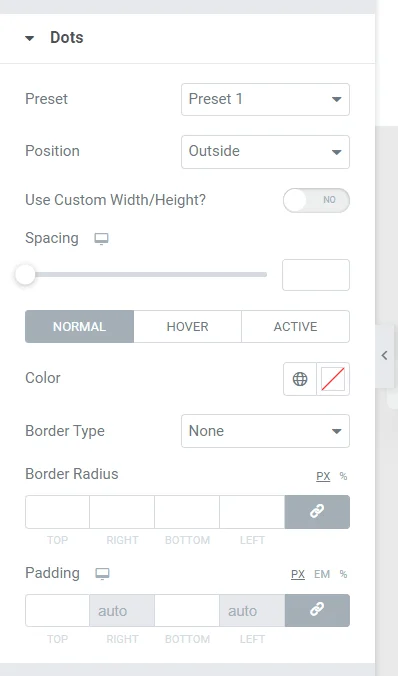Open the Border Type dropdown

[x=265, y=431]
